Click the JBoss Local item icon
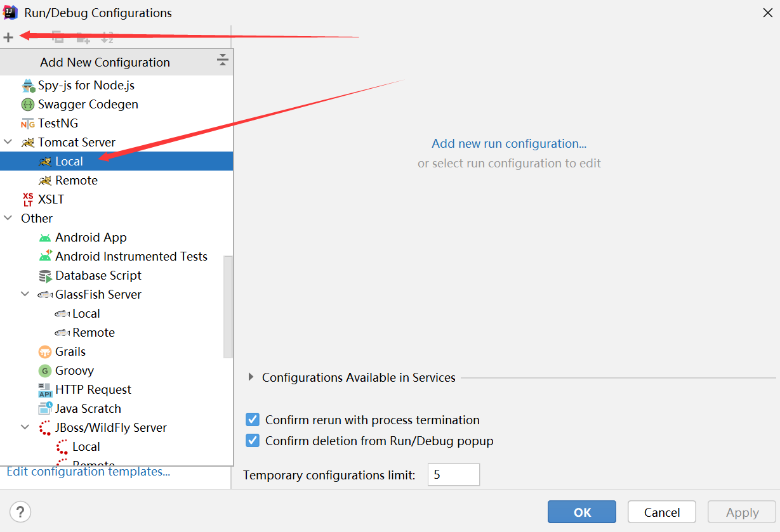780x532 pixels. [62, 447]
